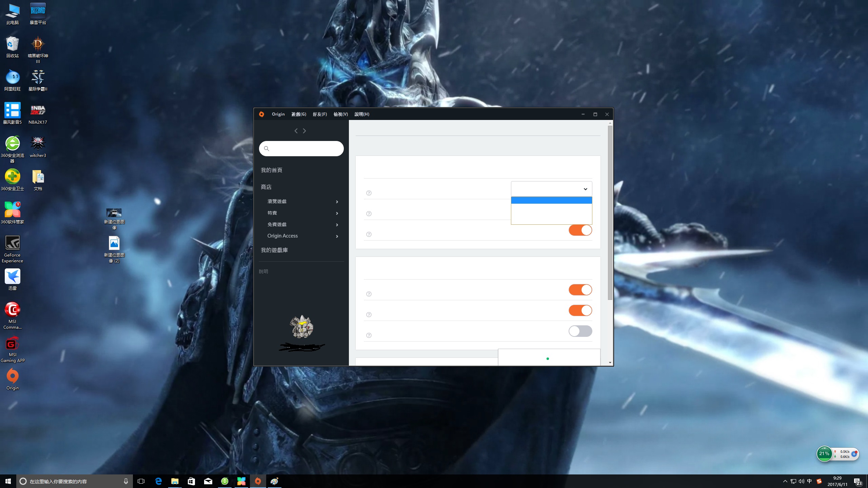Open Origin from the Windows taskbar

tap(258, 481)
